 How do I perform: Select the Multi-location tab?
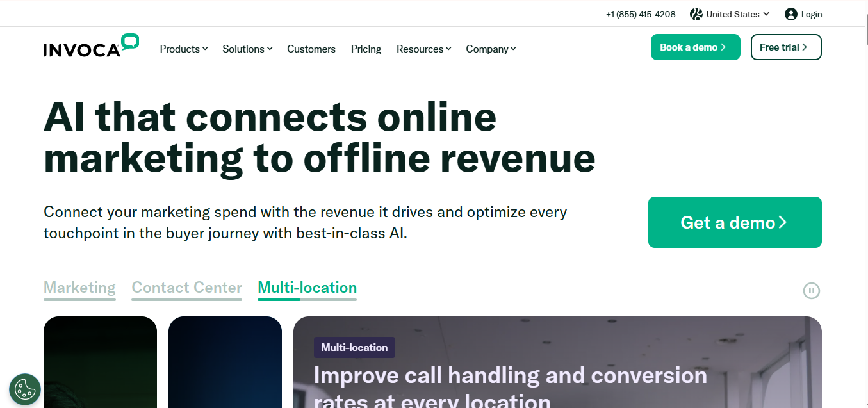307,288
